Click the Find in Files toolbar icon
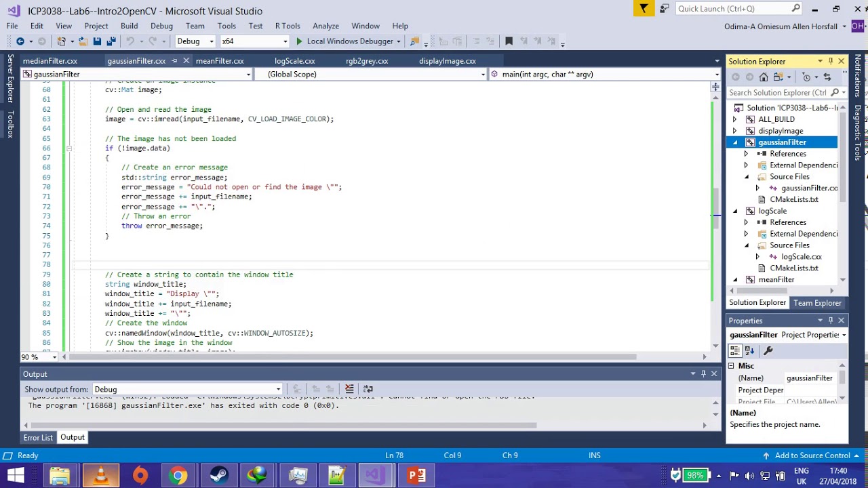 414,41
